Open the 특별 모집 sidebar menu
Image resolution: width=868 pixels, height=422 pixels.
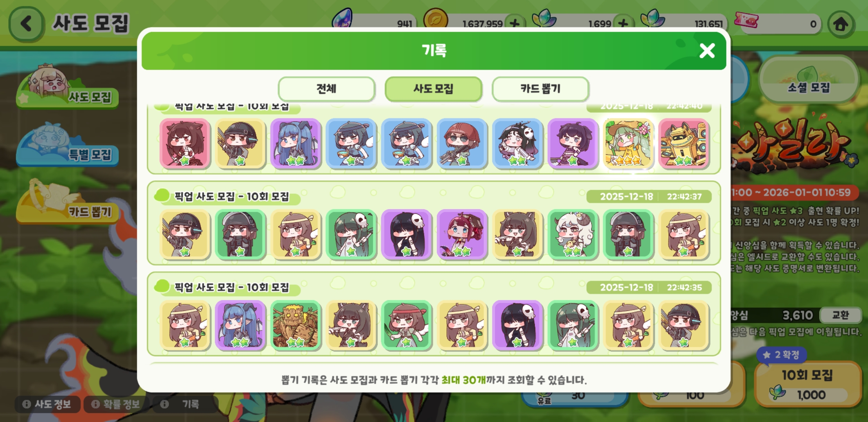coord(67,145)
